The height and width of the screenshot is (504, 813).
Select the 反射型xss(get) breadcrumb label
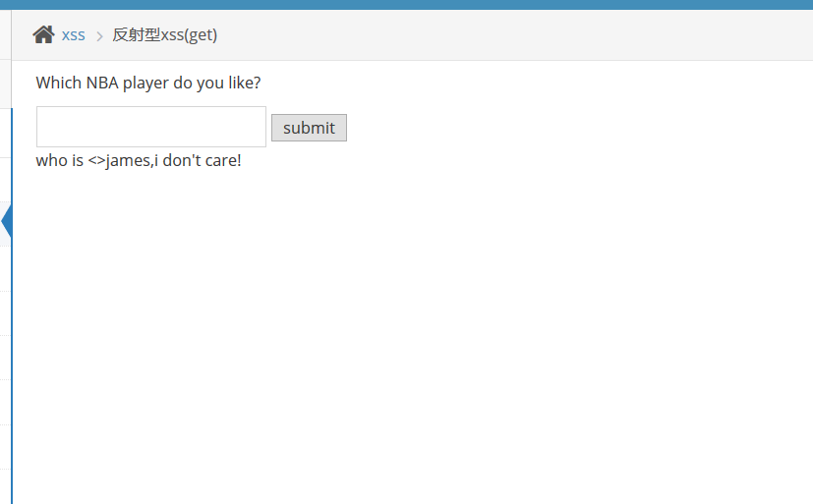164,35
